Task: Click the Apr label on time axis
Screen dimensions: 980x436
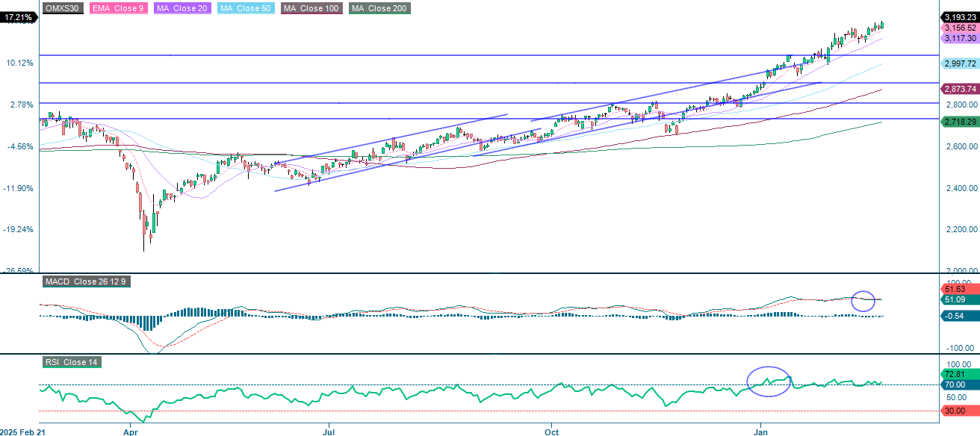Action: pyautogui.click(x=131, y=432)
